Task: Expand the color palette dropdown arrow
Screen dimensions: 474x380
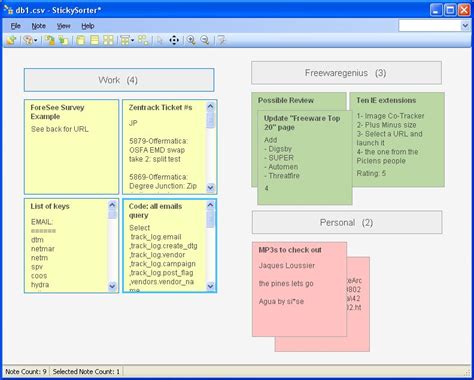Action: coord(35,41)
